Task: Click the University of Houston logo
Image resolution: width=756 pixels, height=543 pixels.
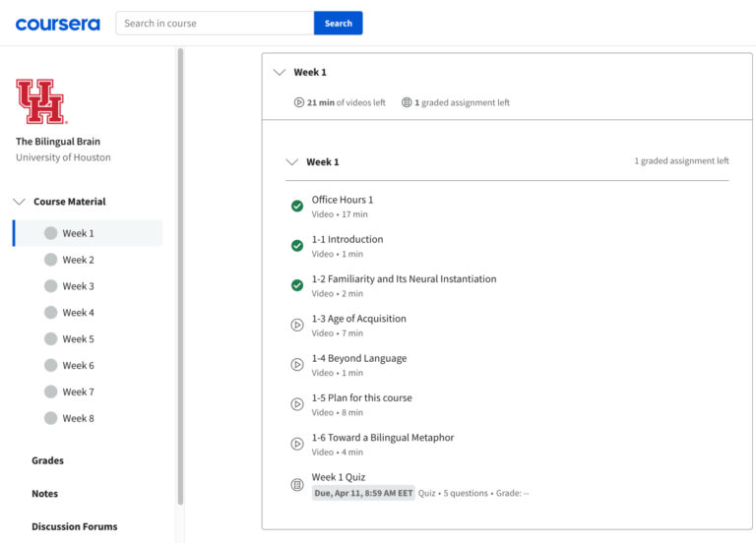Action: [x=40, y=101]
